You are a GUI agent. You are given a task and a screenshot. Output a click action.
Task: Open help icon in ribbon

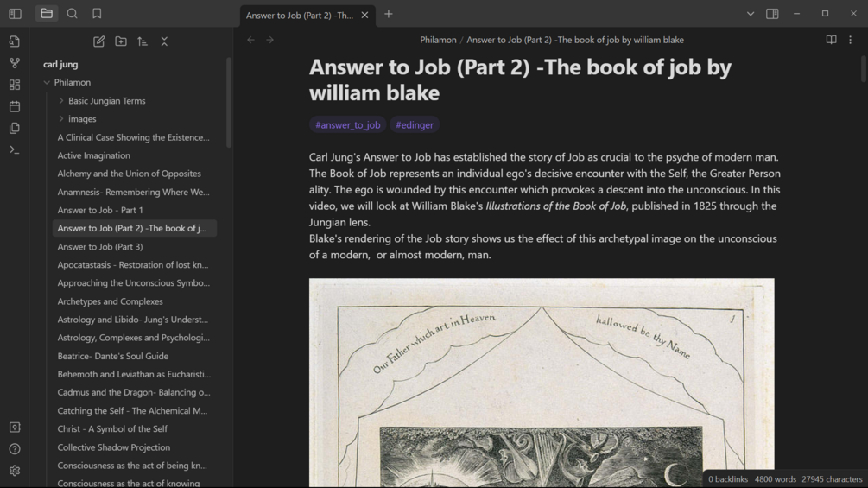click(x=15, y=449)
